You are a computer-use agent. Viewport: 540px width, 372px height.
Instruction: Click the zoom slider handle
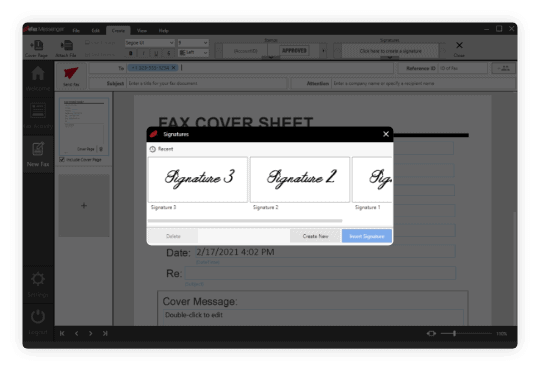pyautogui.click(x=455, y=333)
